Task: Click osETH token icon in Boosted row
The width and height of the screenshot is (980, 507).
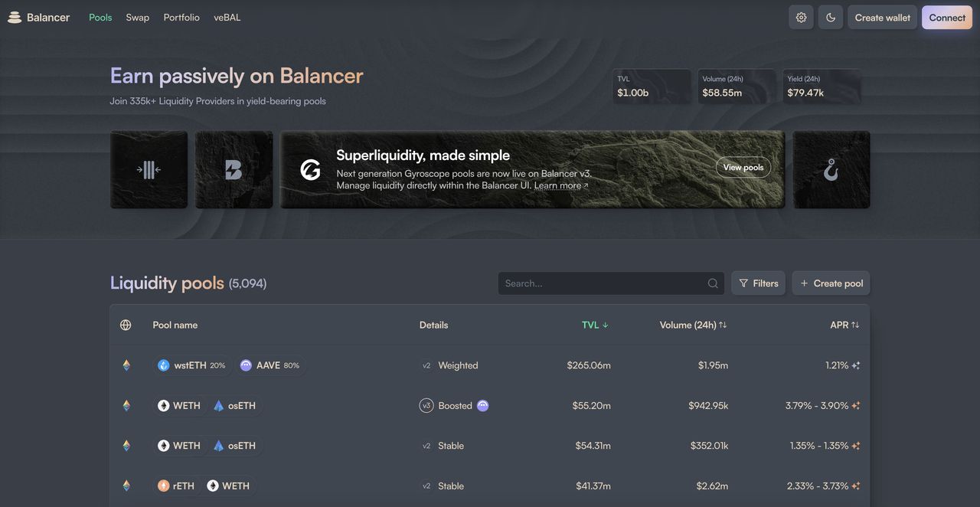Action: 219,406
